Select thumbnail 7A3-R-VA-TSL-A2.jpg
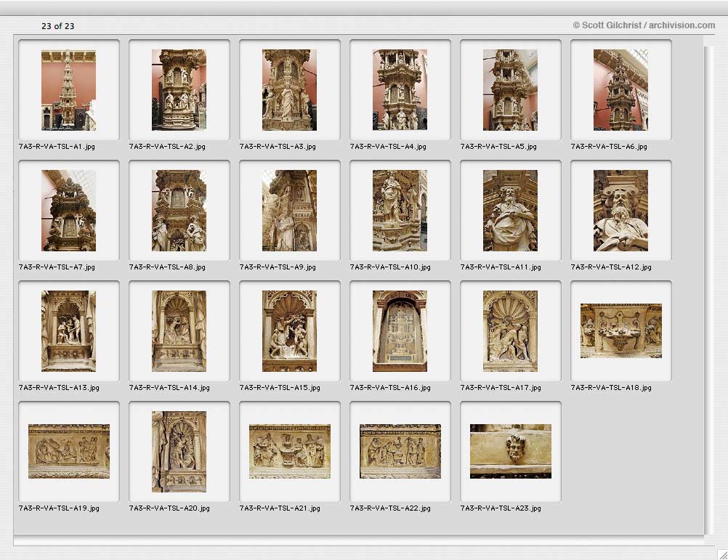This screenshot has width=728, height=560. coord(179,90)
